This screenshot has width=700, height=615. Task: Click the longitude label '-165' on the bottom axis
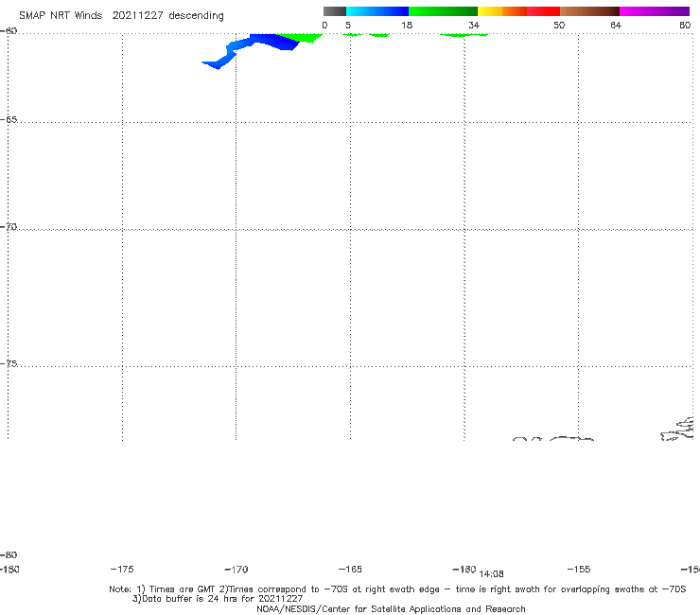[x=350, y=569]
